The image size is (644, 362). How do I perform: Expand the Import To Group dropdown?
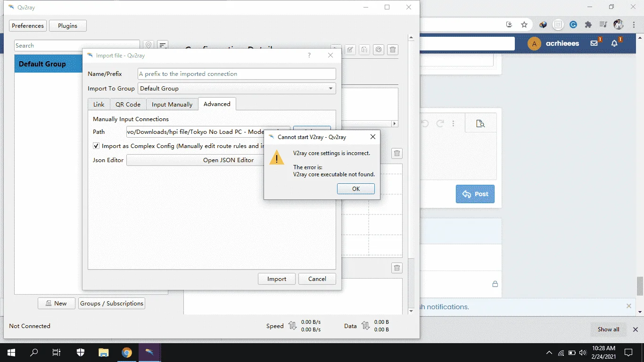pyautogui.click(x=237, y=88)
